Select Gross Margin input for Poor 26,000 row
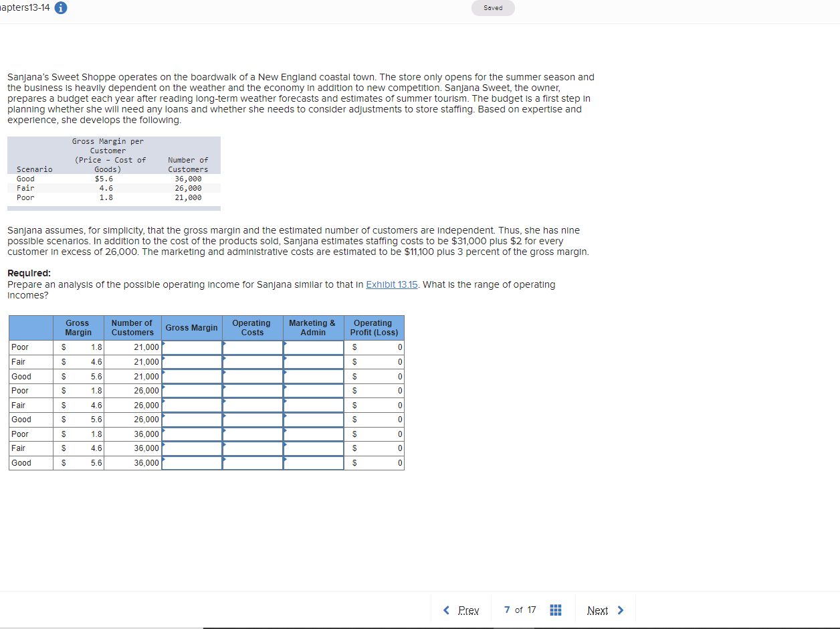Viewport: 840px width, 629px height. 192,391
